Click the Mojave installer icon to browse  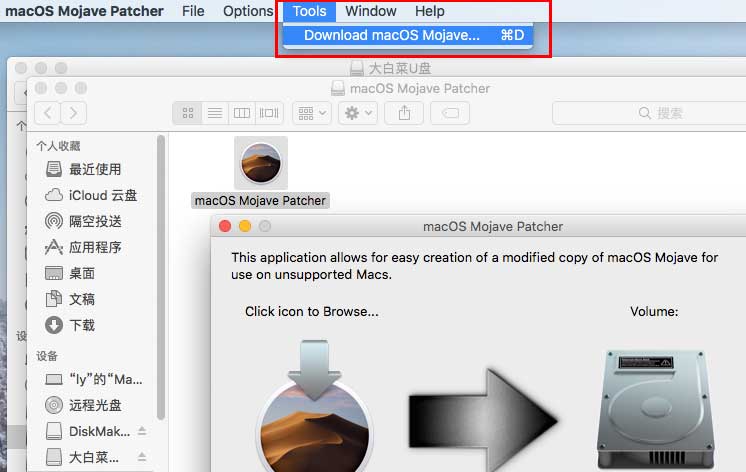click(314, 409)
